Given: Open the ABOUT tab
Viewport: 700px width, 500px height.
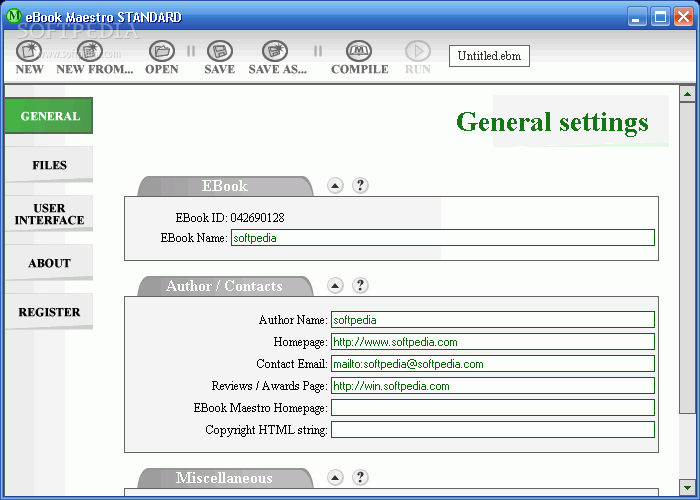Looking at the screenshot, I should pyautogui.click(x=49, y=263).
